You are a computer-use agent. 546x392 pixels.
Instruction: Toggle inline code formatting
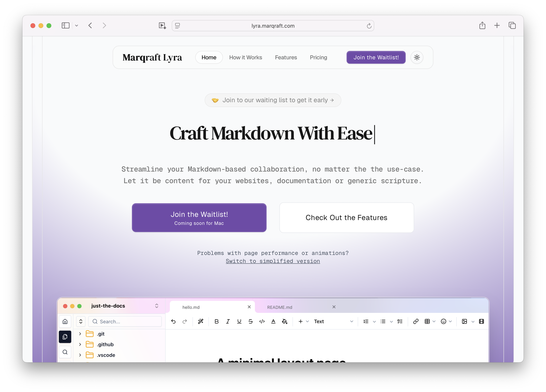pos(262,321)
